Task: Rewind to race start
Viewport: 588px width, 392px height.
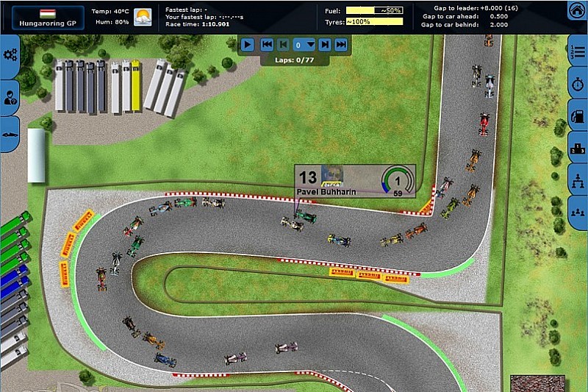Action: pyautogui.click(x=267, y=45)
